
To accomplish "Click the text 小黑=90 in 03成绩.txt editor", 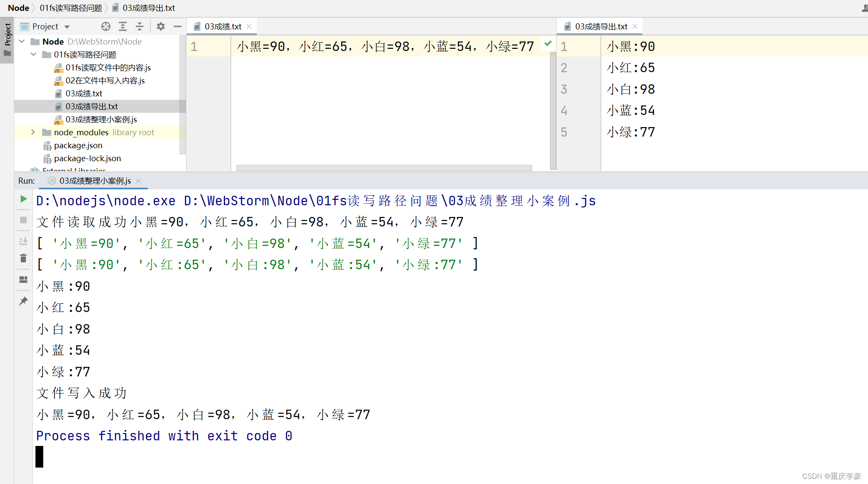I will (x=261, y=46).
